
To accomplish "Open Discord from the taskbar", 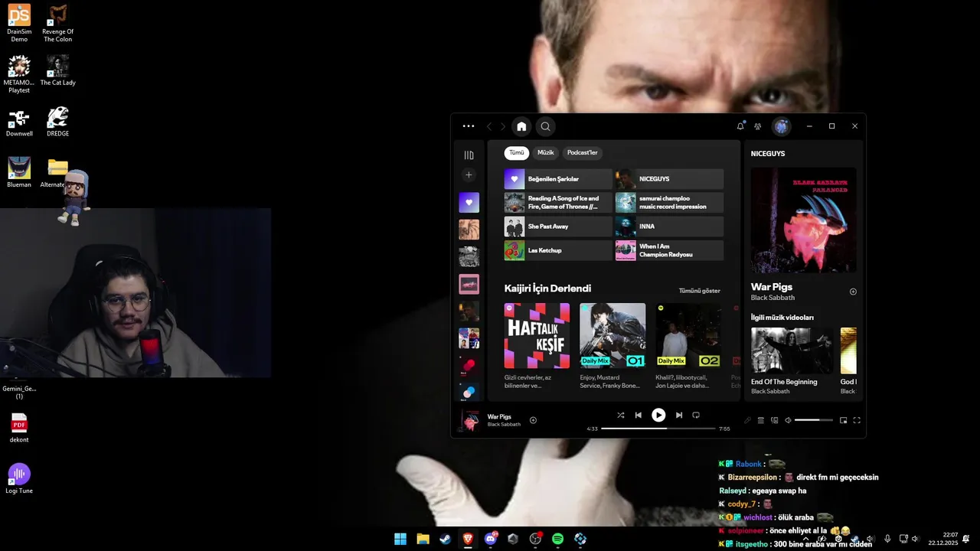I will coord(491,539).
